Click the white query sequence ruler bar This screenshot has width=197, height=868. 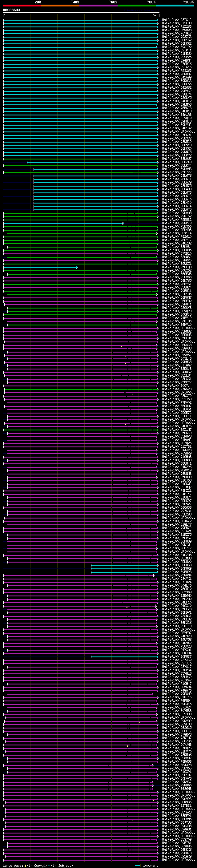pyautogui.click(x=81, y=12)
